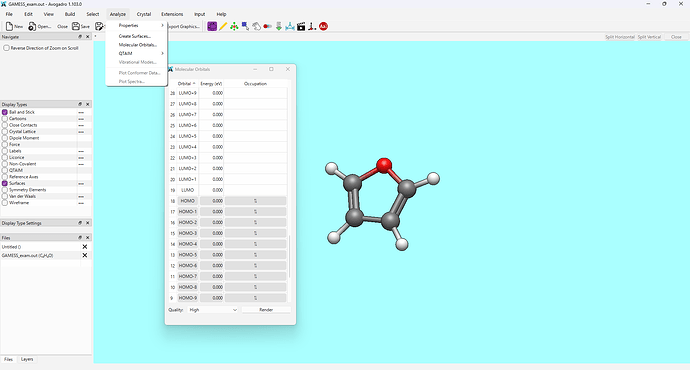Close the Display Type Settings panel
Image resolution: width=690 pixels, height=370 pixels.
(88, 223)
